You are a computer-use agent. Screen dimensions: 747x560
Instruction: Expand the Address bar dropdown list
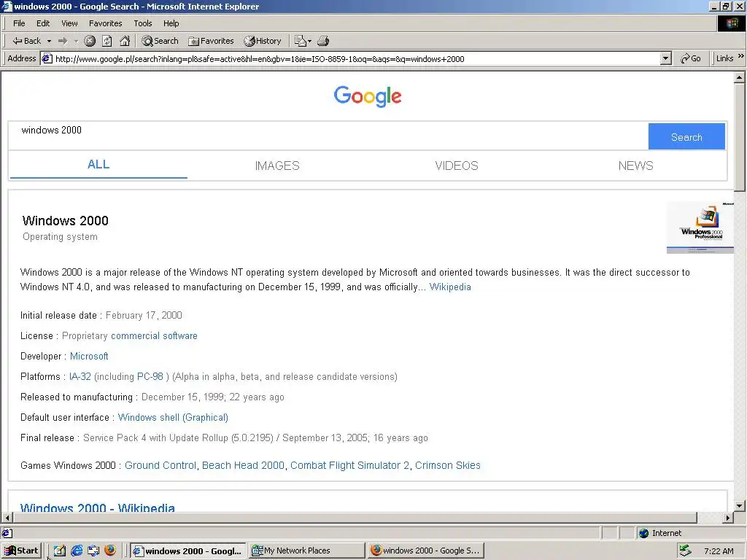[666, 58]
